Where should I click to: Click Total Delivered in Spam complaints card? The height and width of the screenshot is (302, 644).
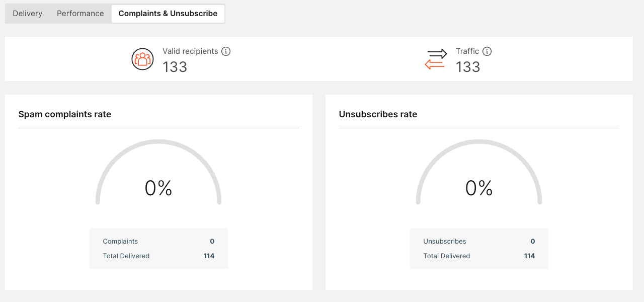click(126, 256)
